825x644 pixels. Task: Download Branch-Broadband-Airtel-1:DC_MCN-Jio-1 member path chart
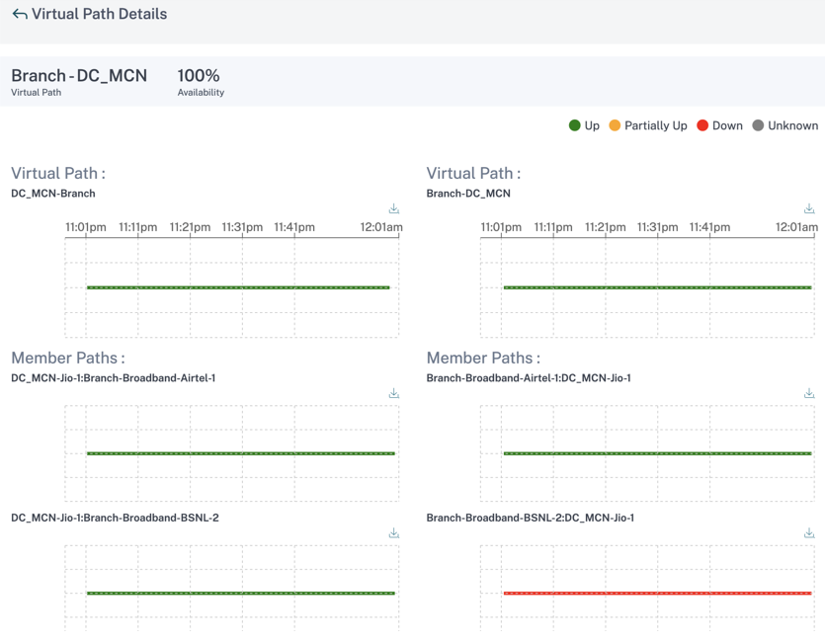(x=809, y=393)
